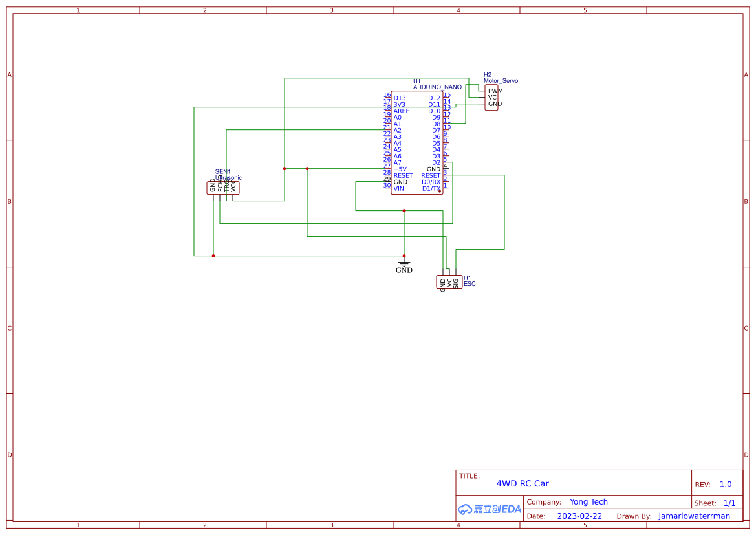This screenshot has height=535, width=756.
Task: Click the author name jamariowaterrman
Action: tap(694, 516)
